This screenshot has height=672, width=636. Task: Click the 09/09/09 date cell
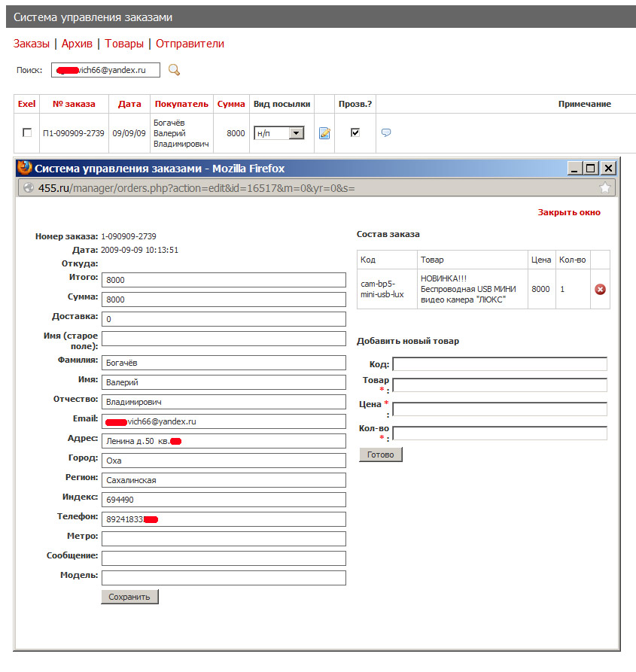129,133
